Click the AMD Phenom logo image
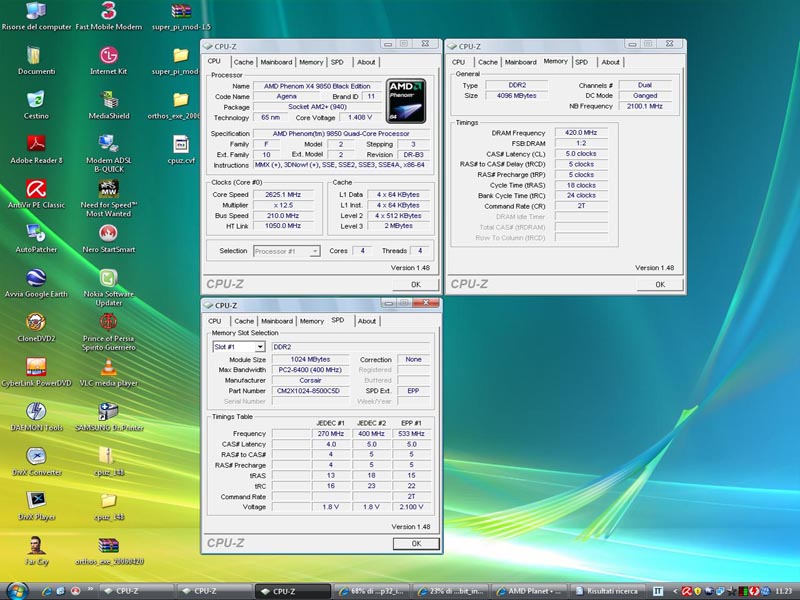 click(406, 101)
